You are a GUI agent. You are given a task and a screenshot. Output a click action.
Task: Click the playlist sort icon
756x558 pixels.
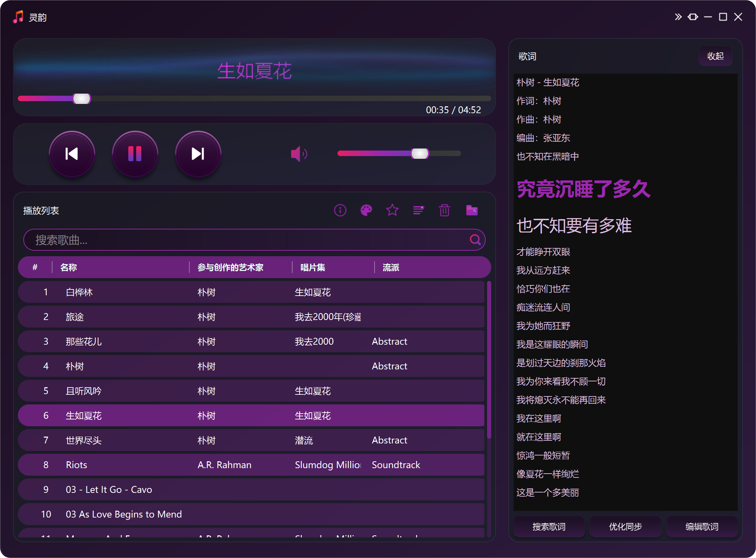[418, 210]
